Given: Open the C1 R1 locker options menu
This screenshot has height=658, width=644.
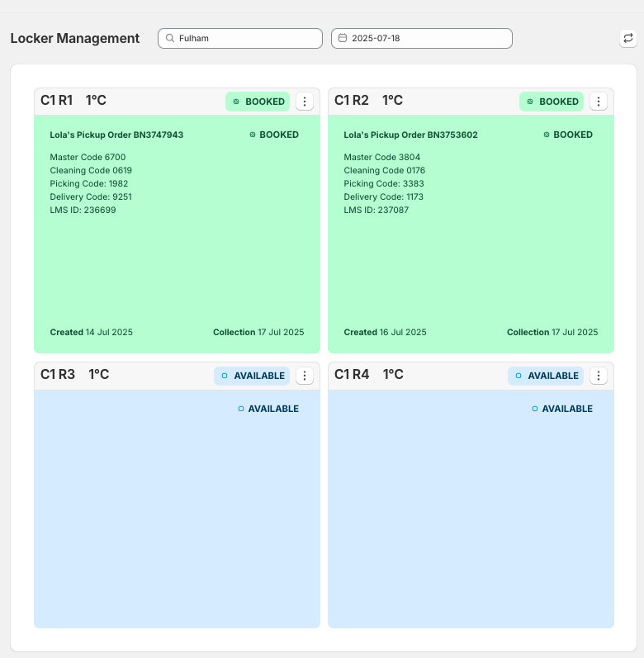Looking at the screenshot, I should 305,102.
